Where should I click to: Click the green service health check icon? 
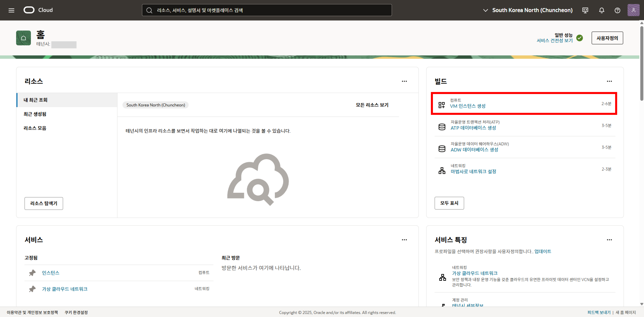(x=580, y=38)
